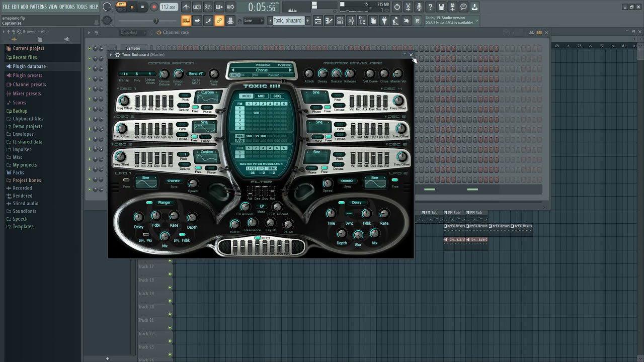This screenshot has width=644, height=362.
Task: Click the Bend VT glide mode button
Action: click(x=196, y=74)
